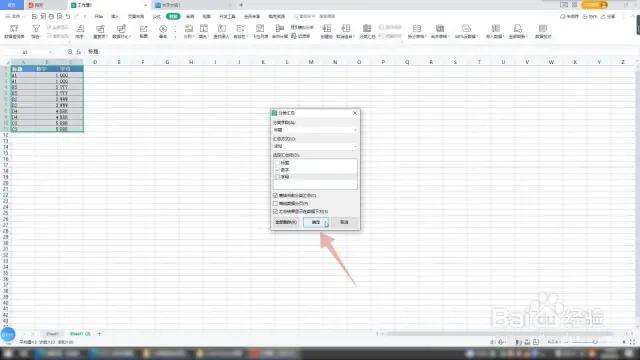Toggle 'Replace current subtotals' checkbox in dialog
Viewport: 640px width, 360px height.
pyautogui.click(x=276, y=196)
